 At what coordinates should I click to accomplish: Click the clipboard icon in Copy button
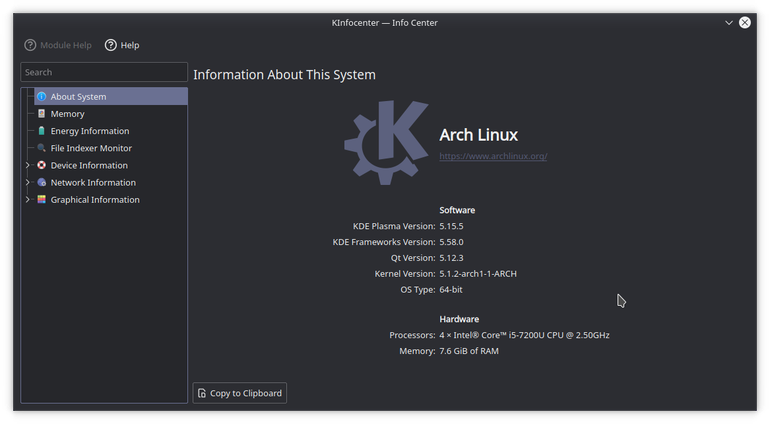pos(202,393)
